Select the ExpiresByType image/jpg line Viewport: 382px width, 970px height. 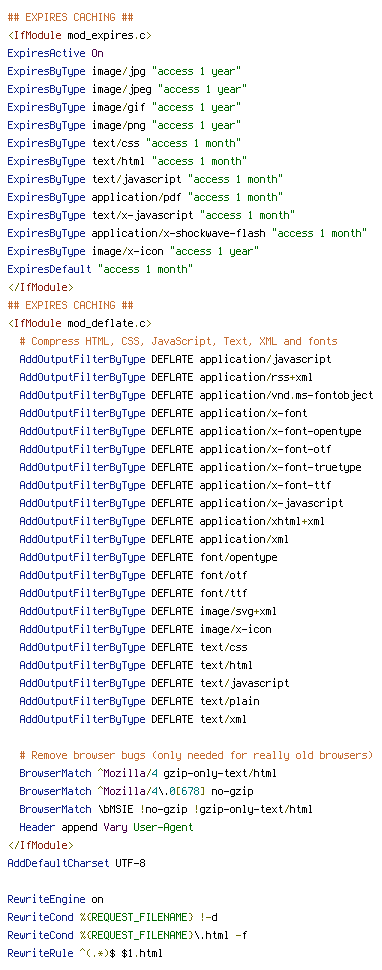click(124, 71)
